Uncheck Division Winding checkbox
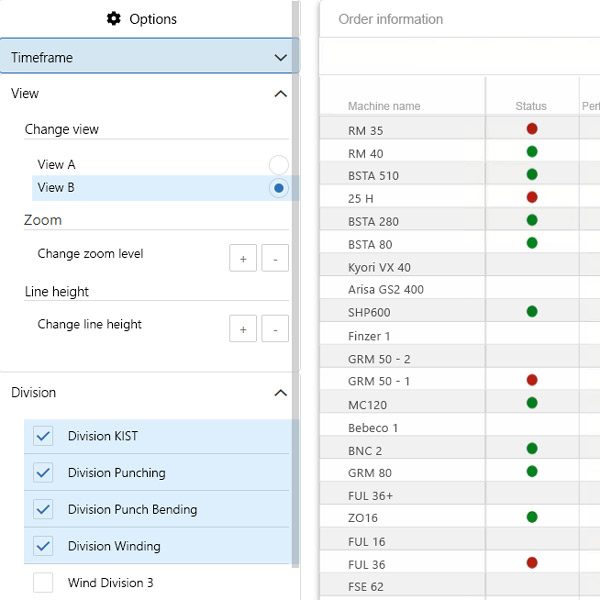 tap(43, 546)
